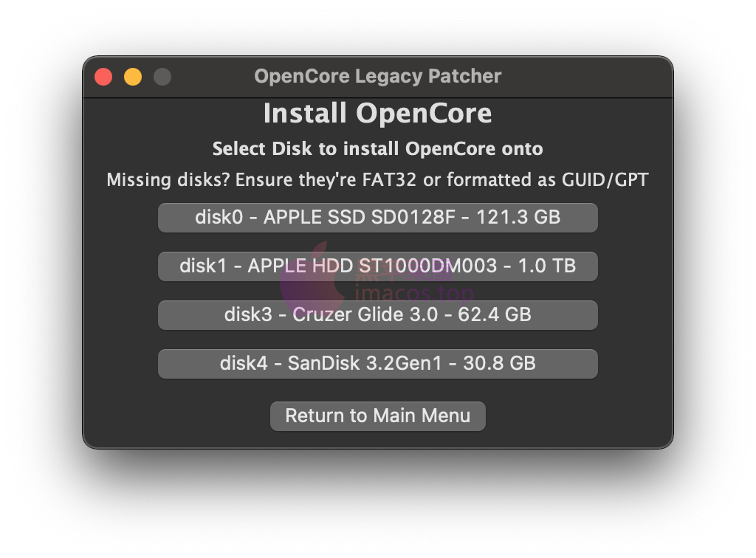Click the red traffic light button
756x558 pixels.
coord(103,77)
